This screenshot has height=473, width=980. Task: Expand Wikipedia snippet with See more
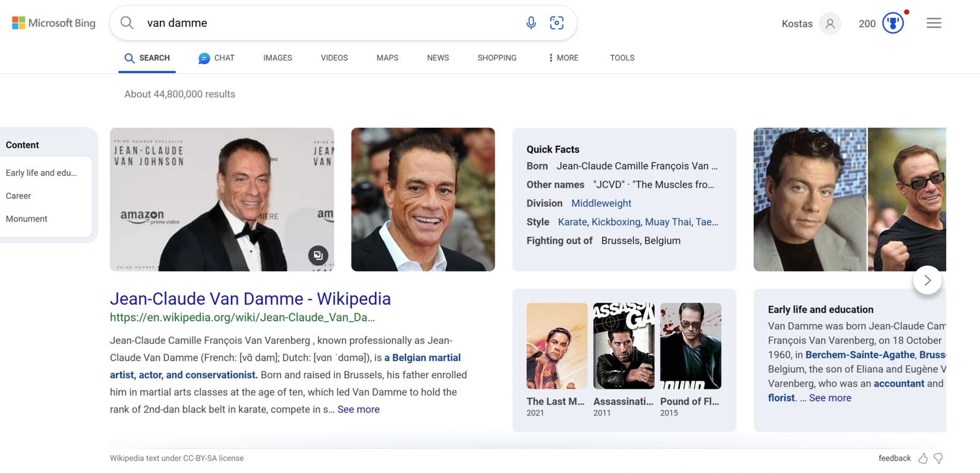(x=358, y=409)
